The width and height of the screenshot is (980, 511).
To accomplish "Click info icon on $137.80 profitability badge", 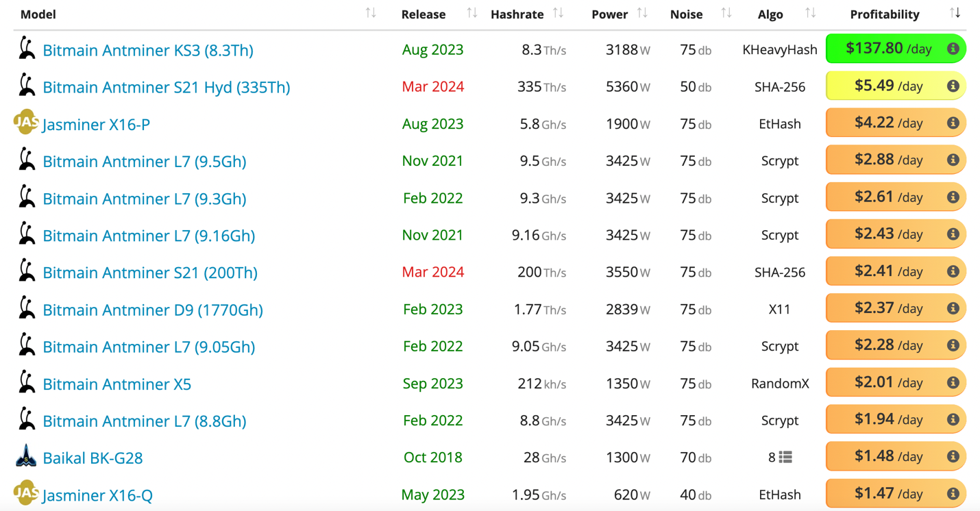I will [953, 49].
